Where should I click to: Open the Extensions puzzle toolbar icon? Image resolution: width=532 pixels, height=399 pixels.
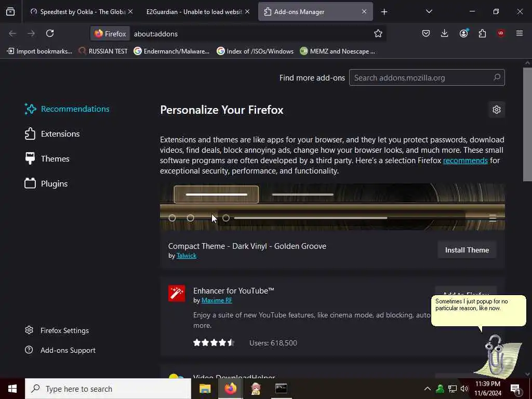[x=482, y=33]
